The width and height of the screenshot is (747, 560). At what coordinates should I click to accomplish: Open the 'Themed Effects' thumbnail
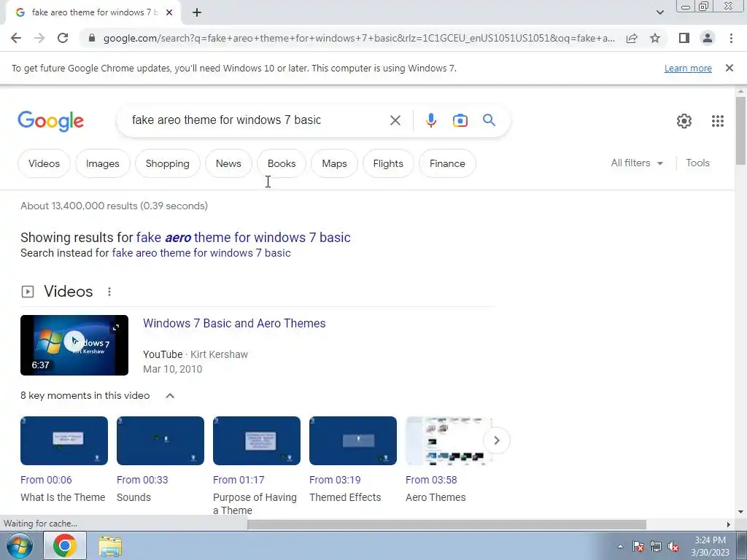coord(352,440)
